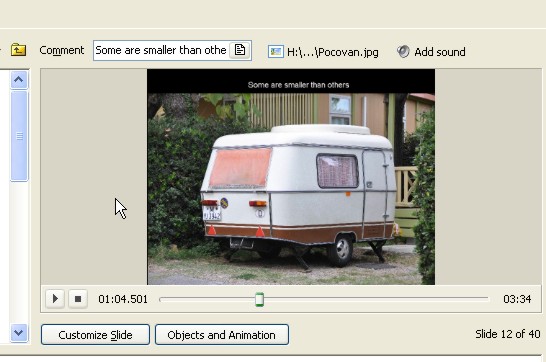Start slideshow preview with the play button
This screenshot has width=546, height=362.
[55, 299]
